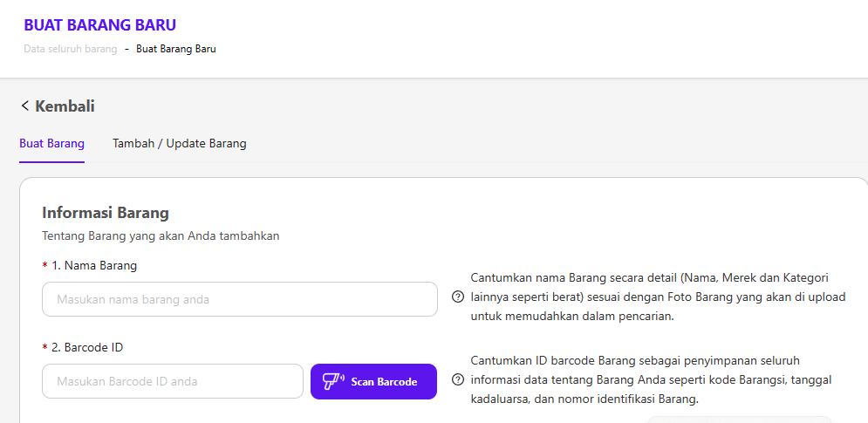The height and width of the screenshot is (423, 868).
Task: Go to Data seluruh barang breadcrumb
Action: pyautogui.click(x=70, y=49)
